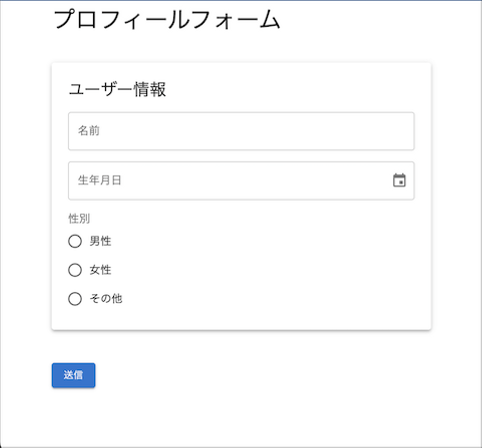Click the 性別 group label
The image size is (482, 448).
79,219
